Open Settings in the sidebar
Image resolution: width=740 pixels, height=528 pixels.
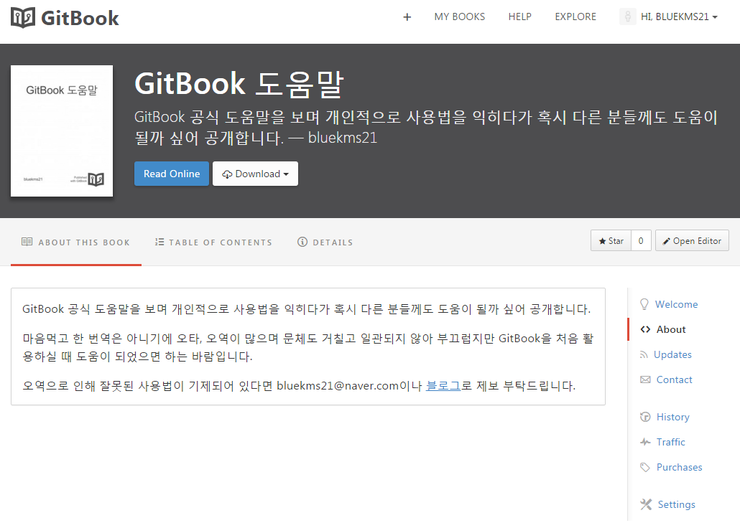tap(676, 504)
